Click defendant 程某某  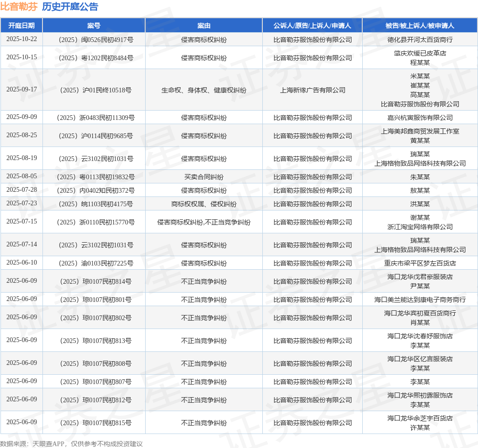tap(420, 63)
